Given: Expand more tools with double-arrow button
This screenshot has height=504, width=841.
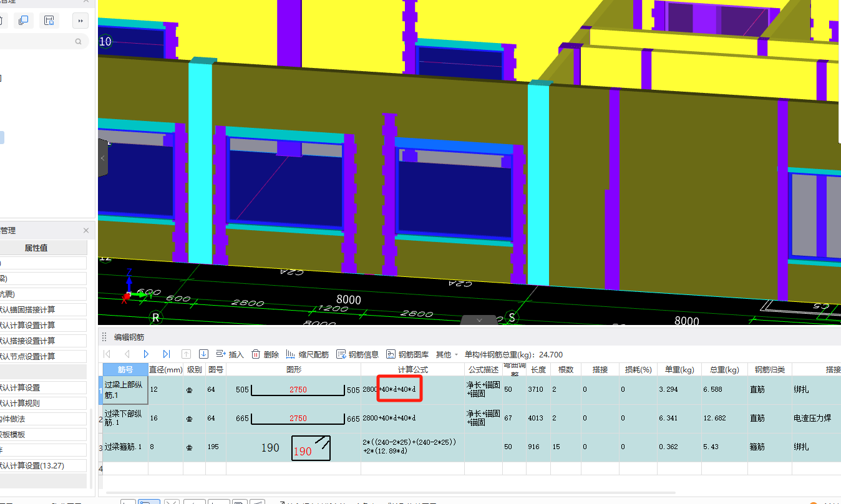Looking at the screenshot, I should (80, 21).
